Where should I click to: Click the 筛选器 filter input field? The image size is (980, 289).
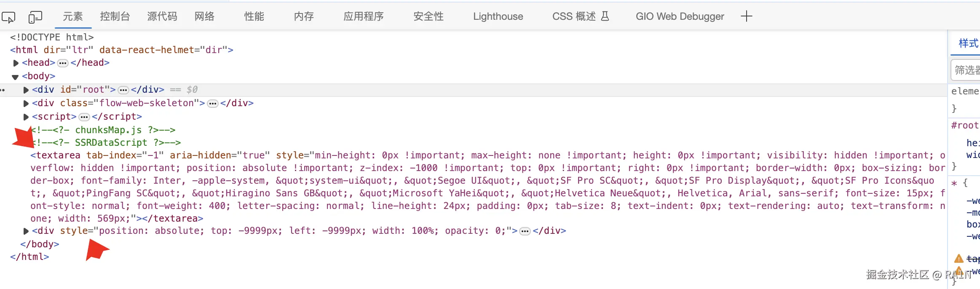(966, 70)
